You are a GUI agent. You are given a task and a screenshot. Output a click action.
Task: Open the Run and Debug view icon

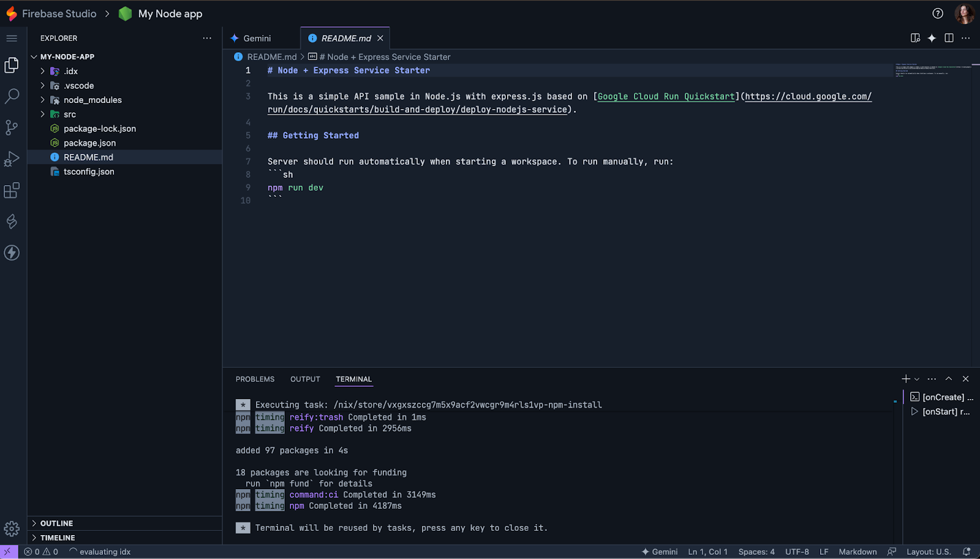12,159
